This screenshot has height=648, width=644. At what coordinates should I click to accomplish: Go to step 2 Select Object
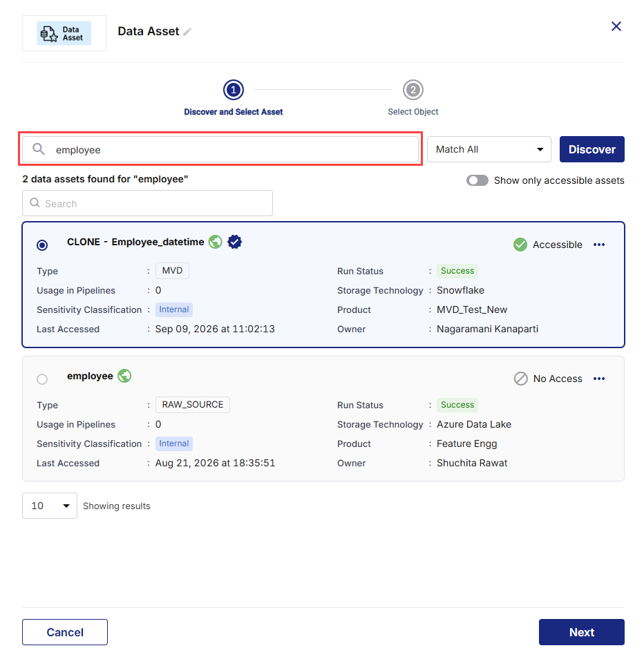click(x=413, y=90)
